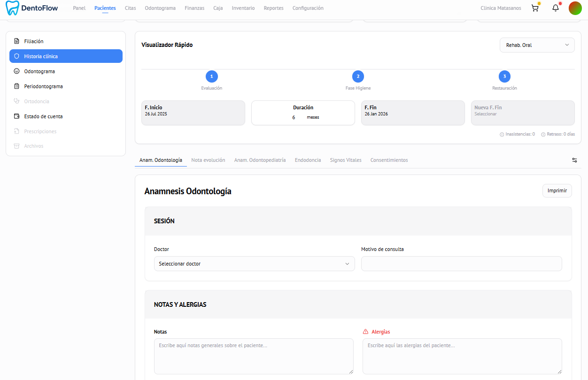Switch to the Nota evolución tab

208,160
